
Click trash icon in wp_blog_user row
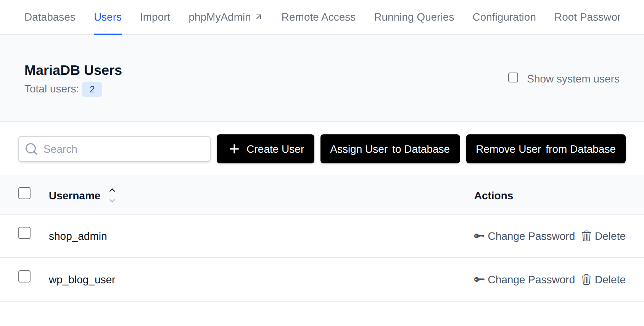586,280
